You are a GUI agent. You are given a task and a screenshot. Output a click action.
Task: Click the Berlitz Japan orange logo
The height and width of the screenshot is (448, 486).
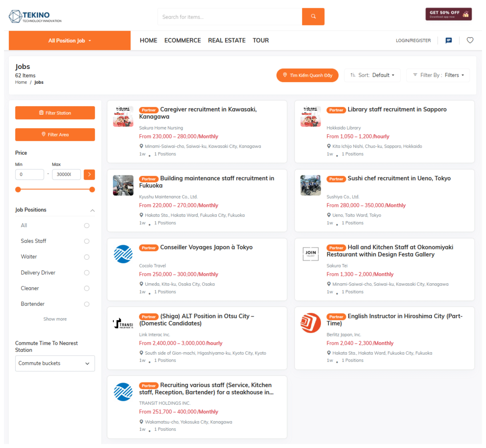point(311,323)
